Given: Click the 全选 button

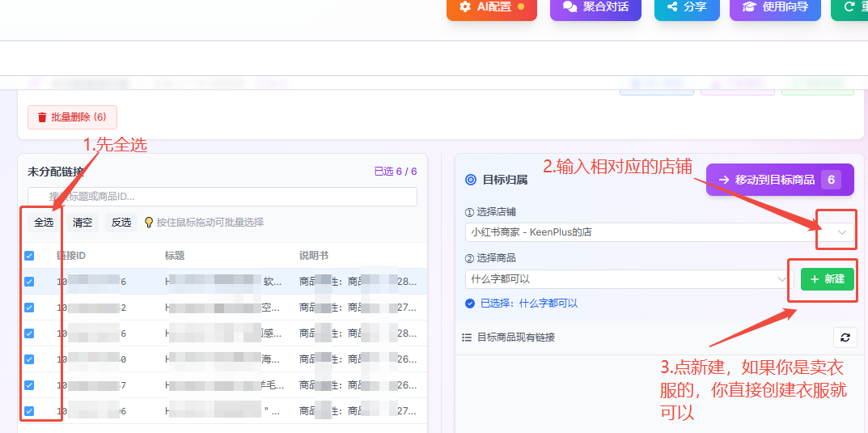Looking at the screenshot, I should [x=44, y=223].
